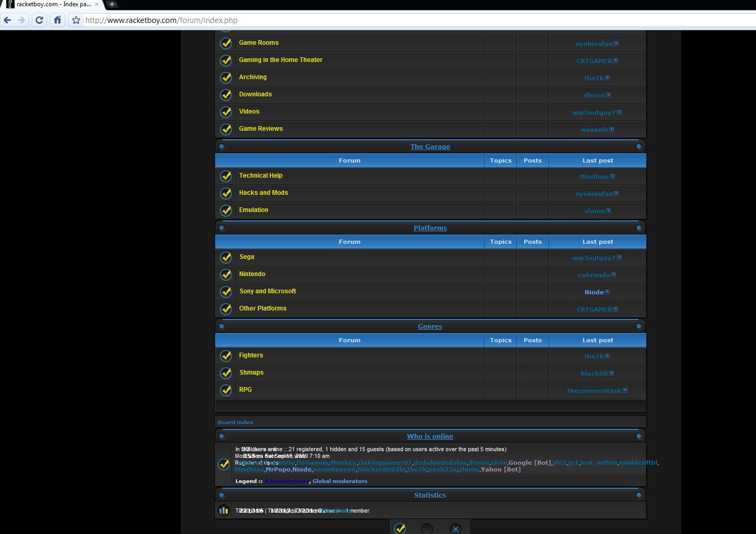Image resolution: width=756 pixels, height=534 pixels.
Task: Go to the Board index link
Action: point(236,423)
